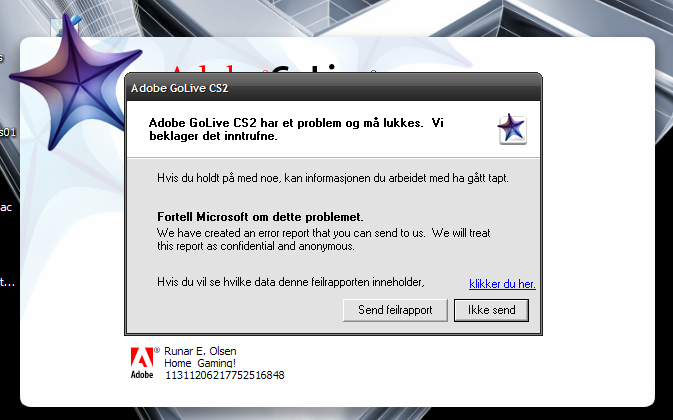The width and height of the screenshot is (673, 420).
Task: Click the large GoLive star logo
Action: click(x=73, y=82)
